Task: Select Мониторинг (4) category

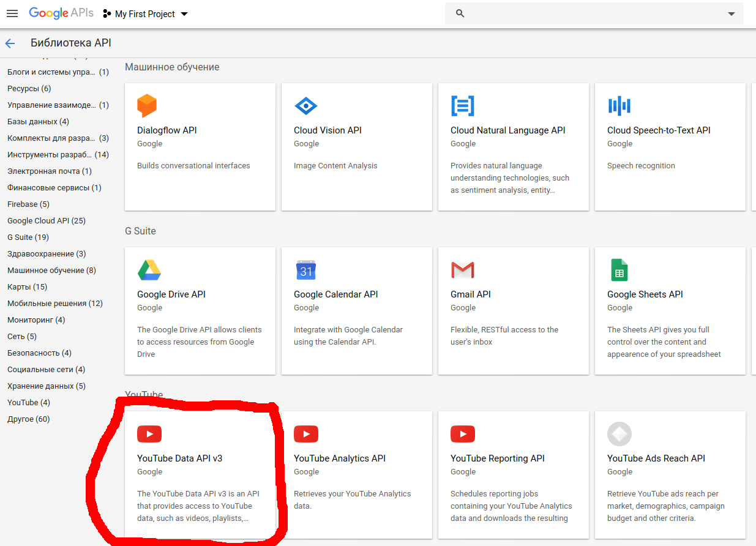Action: coord(36,320)
